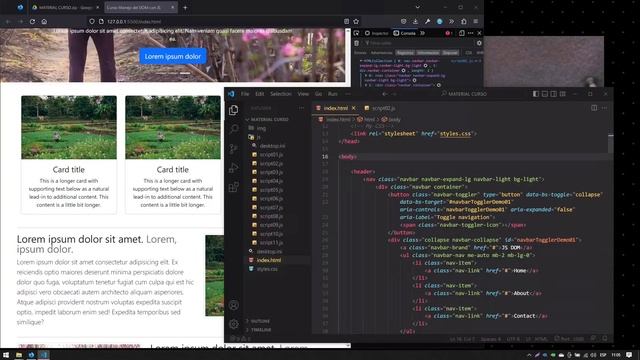Viewport: 640px width, 360px height.
Task: Open the Go menu in VS Code
Action: click(318, 94)
